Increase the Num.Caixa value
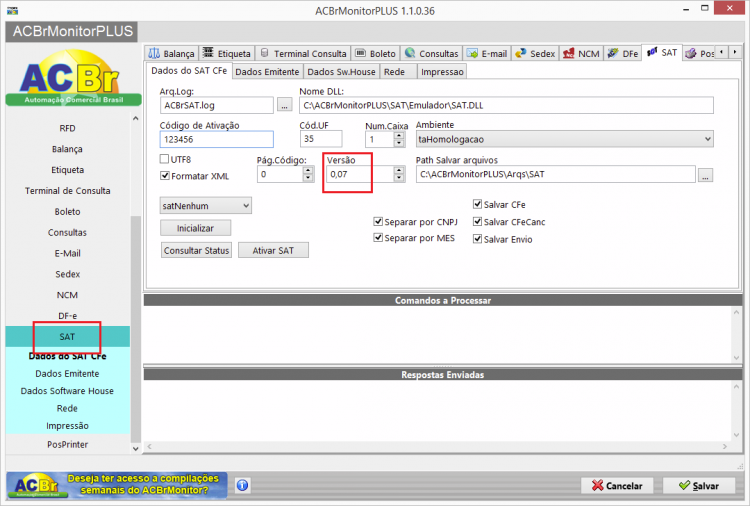 pyautogui.click(x=399, y=135)
